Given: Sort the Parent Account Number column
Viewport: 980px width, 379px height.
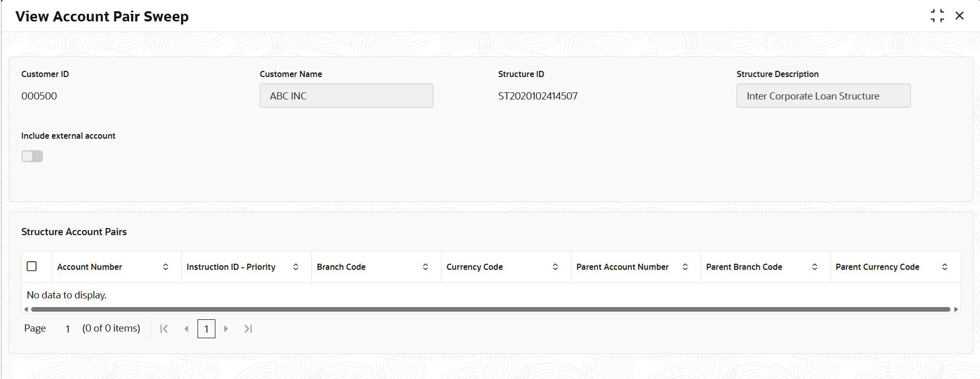Looking at the screenshot, I should tap(685, 266).
